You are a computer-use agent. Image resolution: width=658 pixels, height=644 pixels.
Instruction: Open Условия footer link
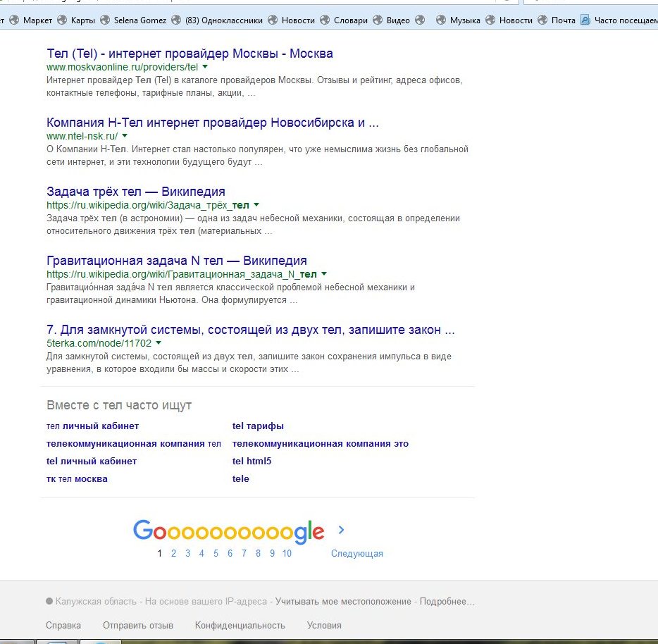point(324,625)
